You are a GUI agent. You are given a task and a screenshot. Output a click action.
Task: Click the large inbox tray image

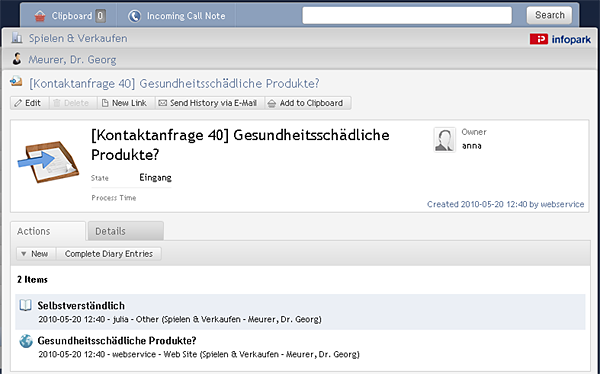[48, 162]
